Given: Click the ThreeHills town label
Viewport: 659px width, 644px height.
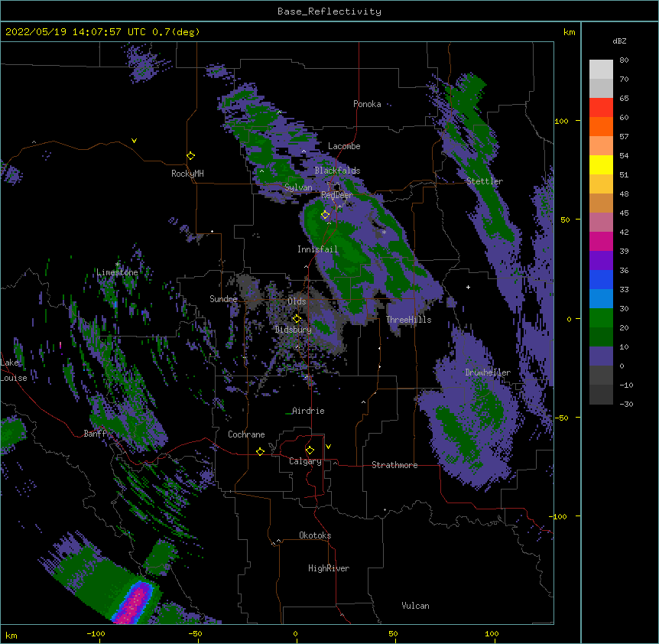Looking at the screenshot, I should (x=408, y=320).
